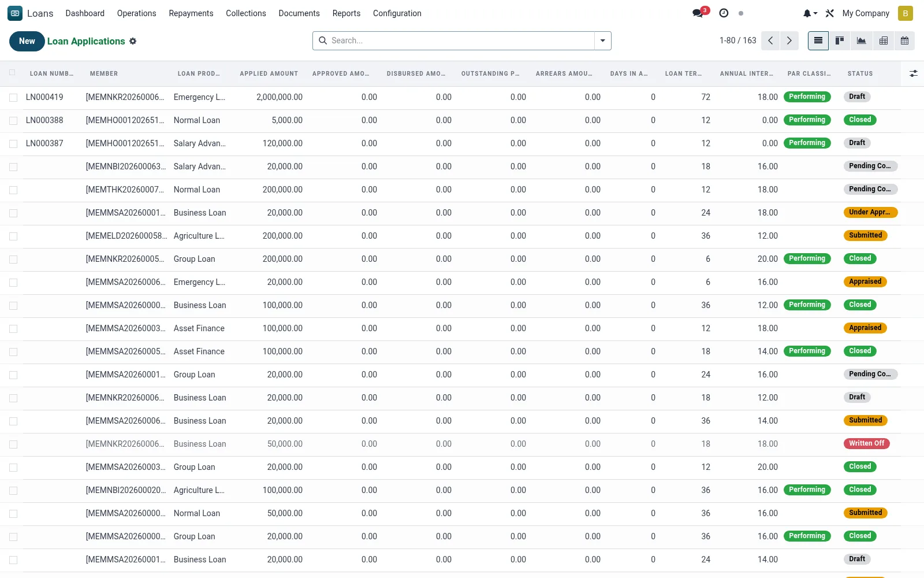The height and width of the screenshot is (578, 924).
Task: Open optional columns adjustment menu
Action: pos(913,73)
